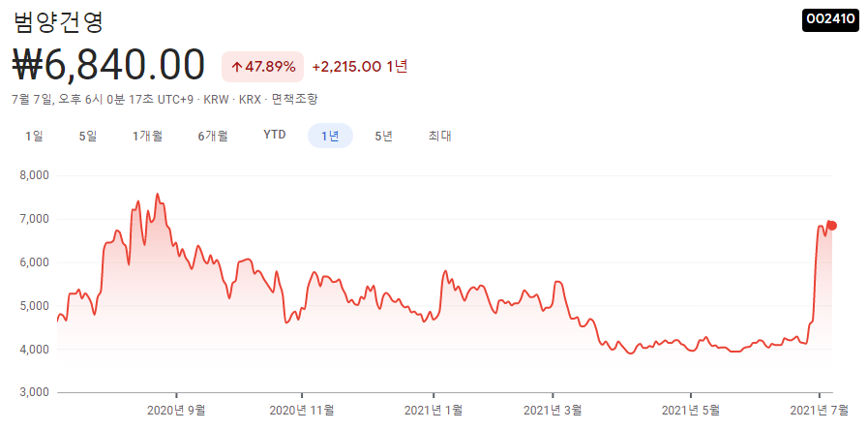Show the 6개월 chart range

pyautogui.click(x=213, y=136)
